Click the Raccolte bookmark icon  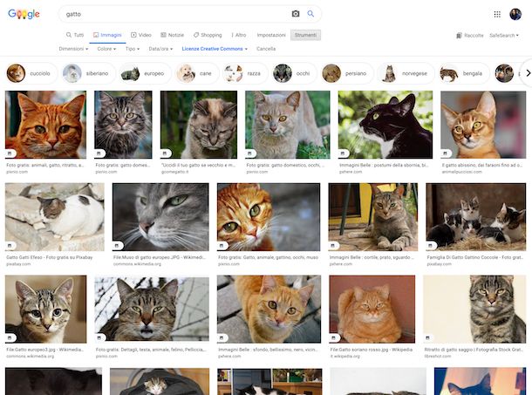pos(459,35)
